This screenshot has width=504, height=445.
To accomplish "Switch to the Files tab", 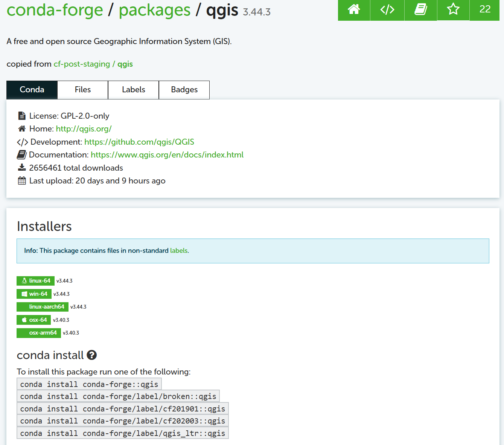I will (83, 90).
